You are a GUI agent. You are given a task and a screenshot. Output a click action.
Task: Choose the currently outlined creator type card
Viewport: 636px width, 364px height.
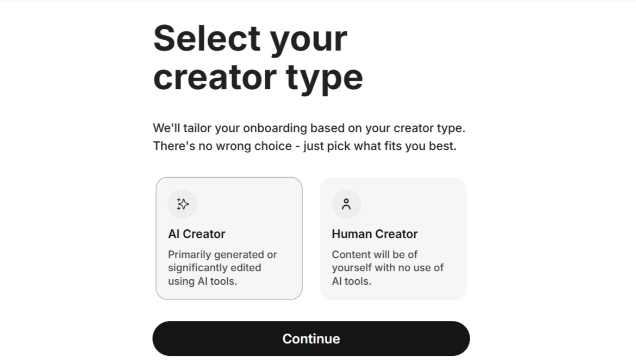coord(229,237)
